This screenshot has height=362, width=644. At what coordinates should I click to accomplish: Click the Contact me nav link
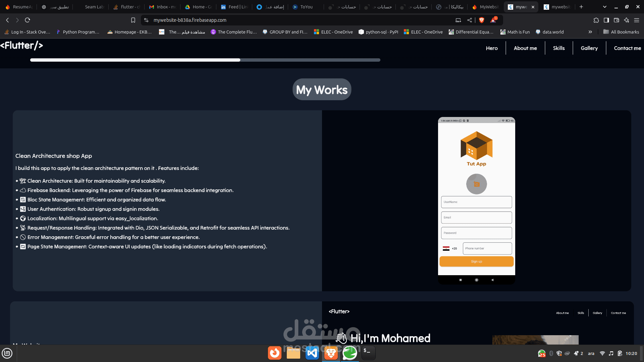click(x=627, y=48)
